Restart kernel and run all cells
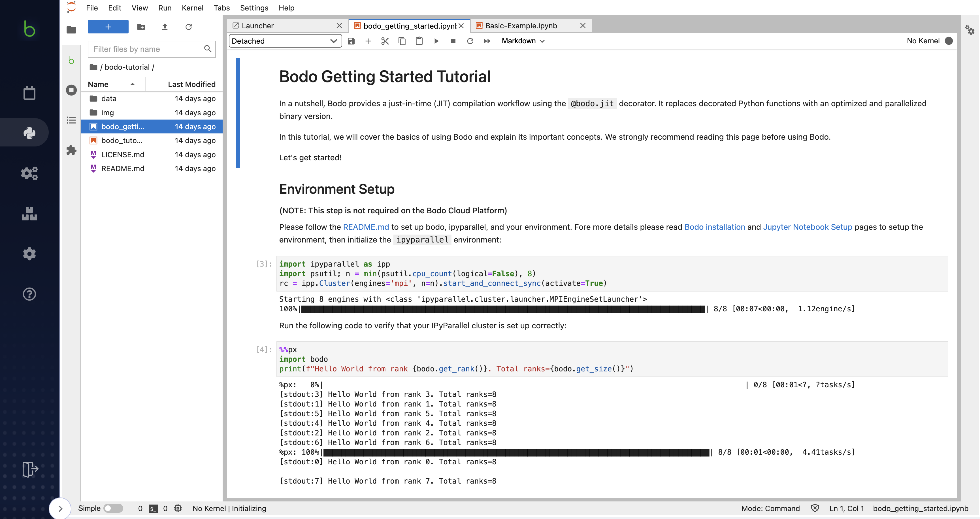 (487, 41)
